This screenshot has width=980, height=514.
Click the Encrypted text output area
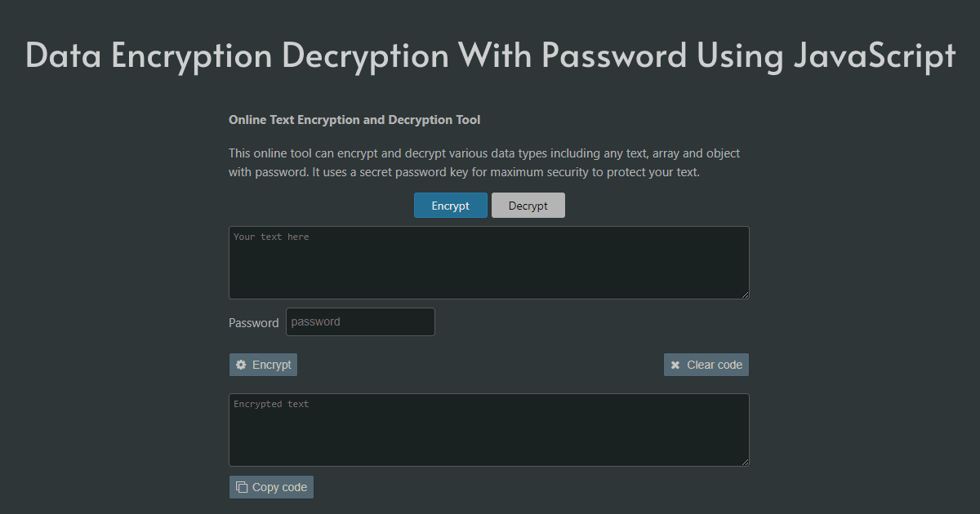[x=489, y=430]
